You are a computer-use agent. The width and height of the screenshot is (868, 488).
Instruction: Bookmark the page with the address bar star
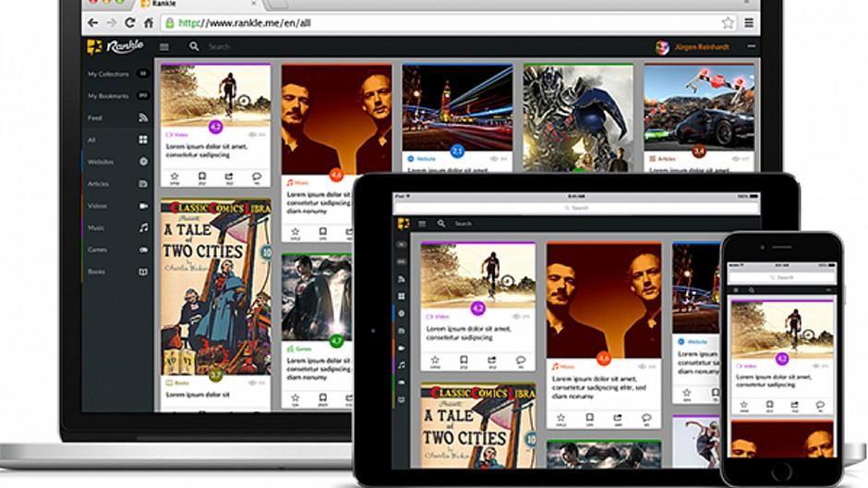pos(728,23)
